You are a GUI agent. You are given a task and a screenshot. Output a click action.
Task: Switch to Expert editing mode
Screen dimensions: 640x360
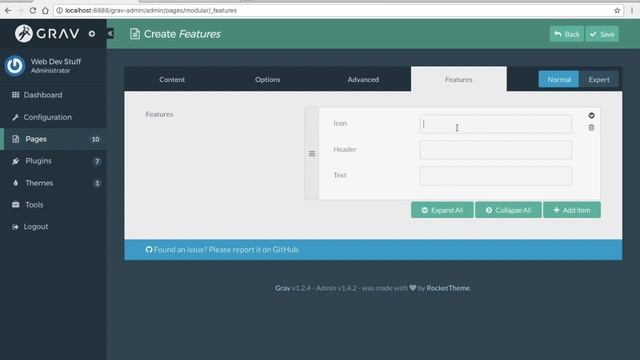point(599,80)
